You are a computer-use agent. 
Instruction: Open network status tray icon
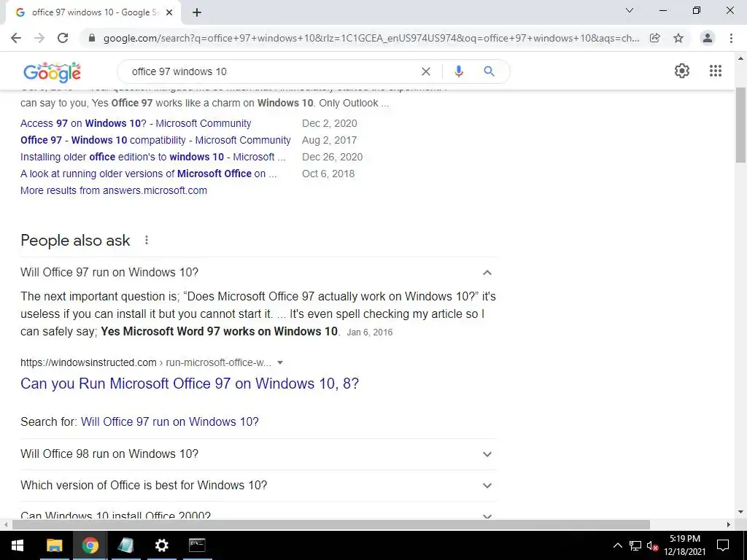click(635, 545)
